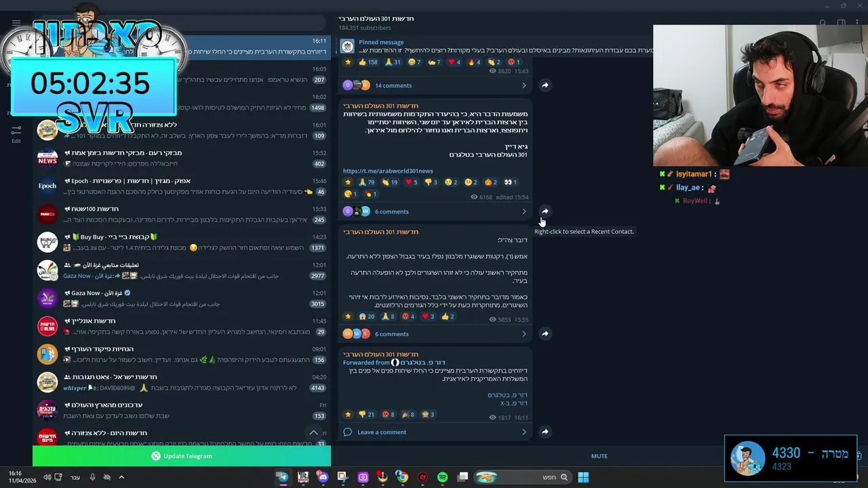868x488 pixels.
Task: Toggle the thumbs up 158 reaction
Action: pyautogui.click(x=368, y=62)
